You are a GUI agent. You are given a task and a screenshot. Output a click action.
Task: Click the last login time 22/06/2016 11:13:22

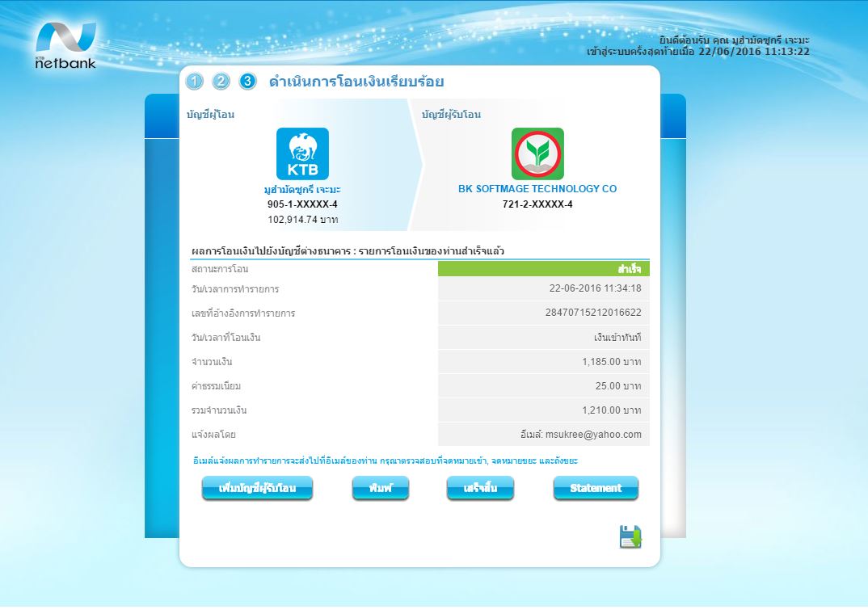(x=754, y=52)
